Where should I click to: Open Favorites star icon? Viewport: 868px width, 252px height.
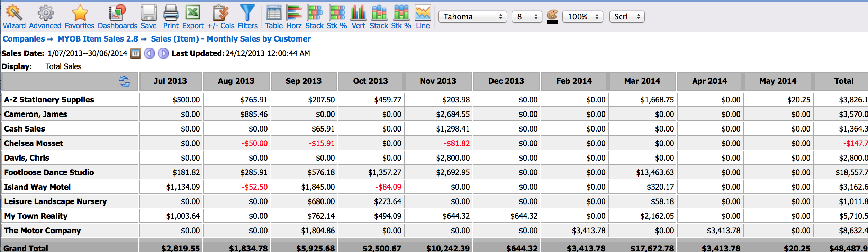point(80,17)
